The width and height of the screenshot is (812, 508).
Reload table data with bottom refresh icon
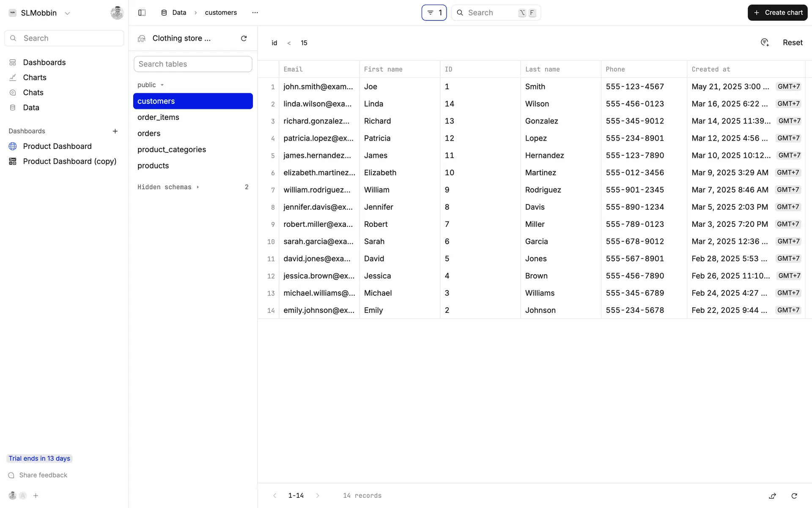click(x=794, y=496)
